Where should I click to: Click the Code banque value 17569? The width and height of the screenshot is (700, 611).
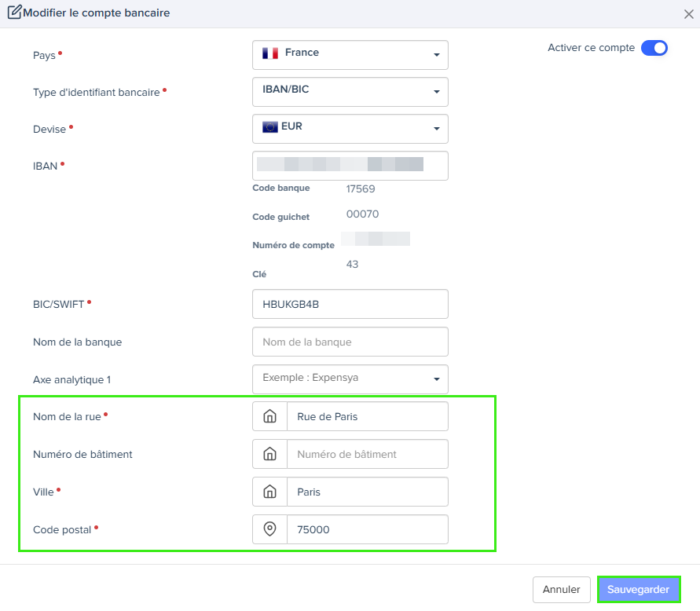pyautogui.click(x=361, y=188)
